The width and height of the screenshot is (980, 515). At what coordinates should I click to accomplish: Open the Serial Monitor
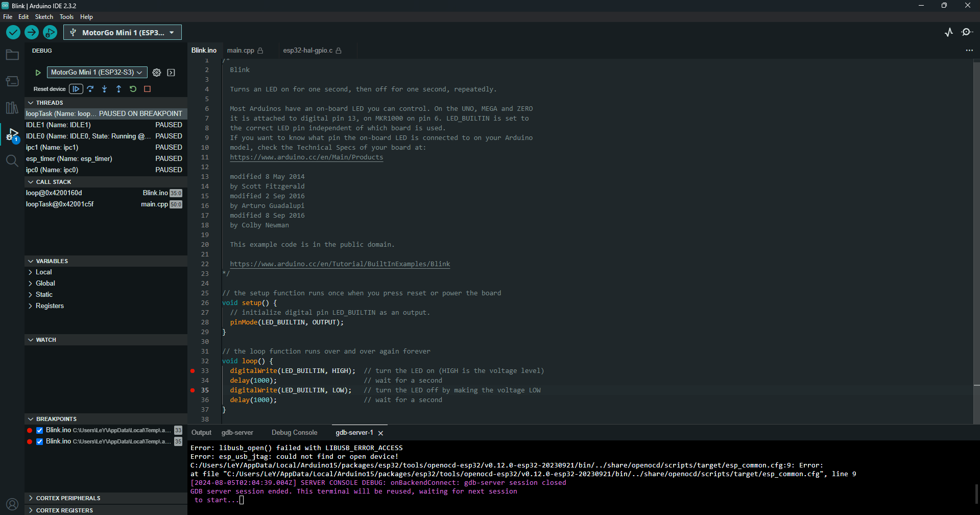[967, 32]
